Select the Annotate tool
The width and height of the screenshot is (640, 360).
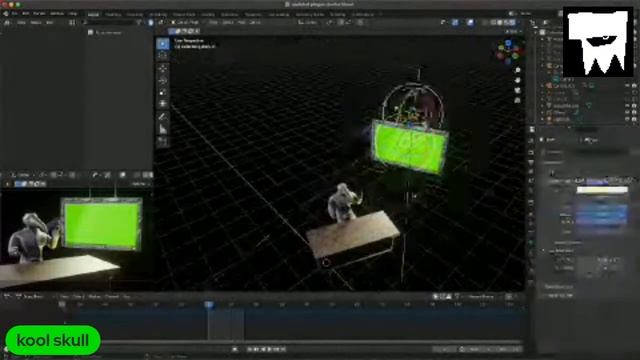pyautogui.click(x=162, y=117)
